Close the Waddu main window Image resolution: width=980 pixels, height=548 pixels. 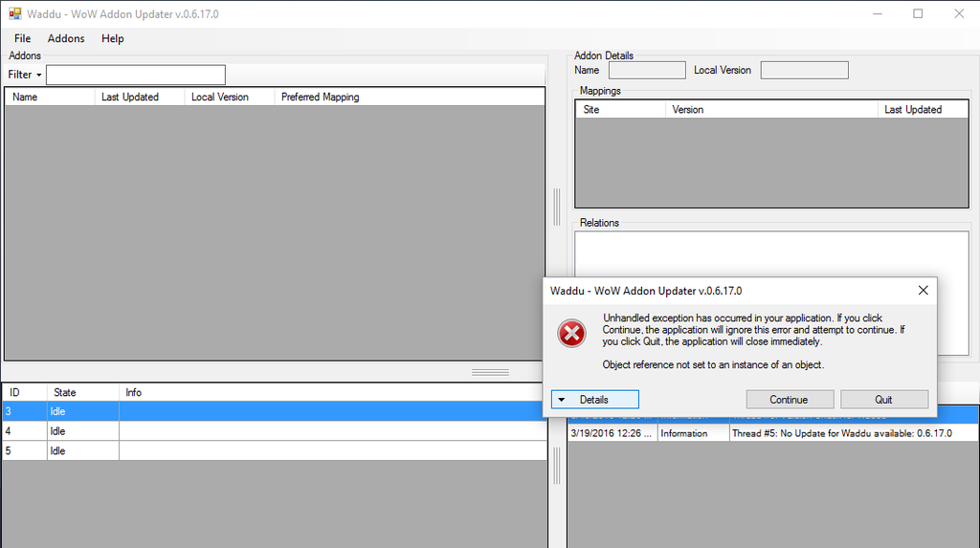point(959,13)
